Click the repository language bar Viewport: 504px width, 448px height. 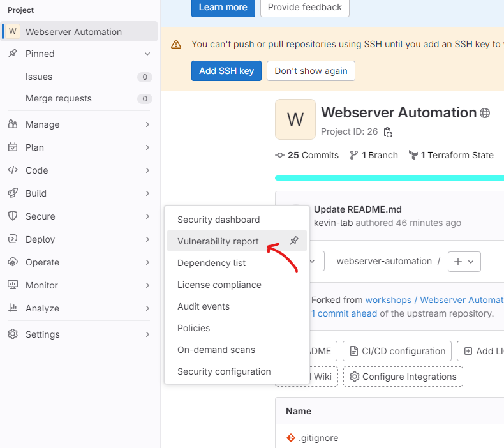[x=389, y=178]
